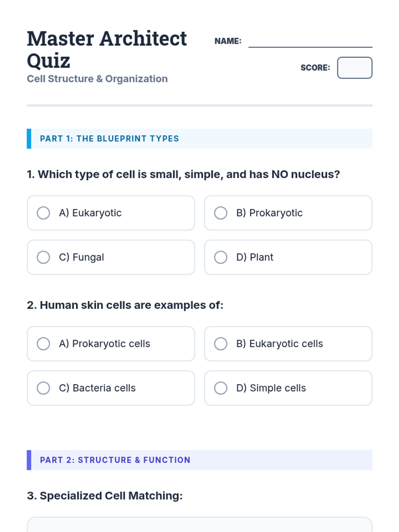Image resolution: width=399 pixels, height=532 pixels.
Task: Pick C) Bacteria cells answer
Action: click(x=44, y=388)
